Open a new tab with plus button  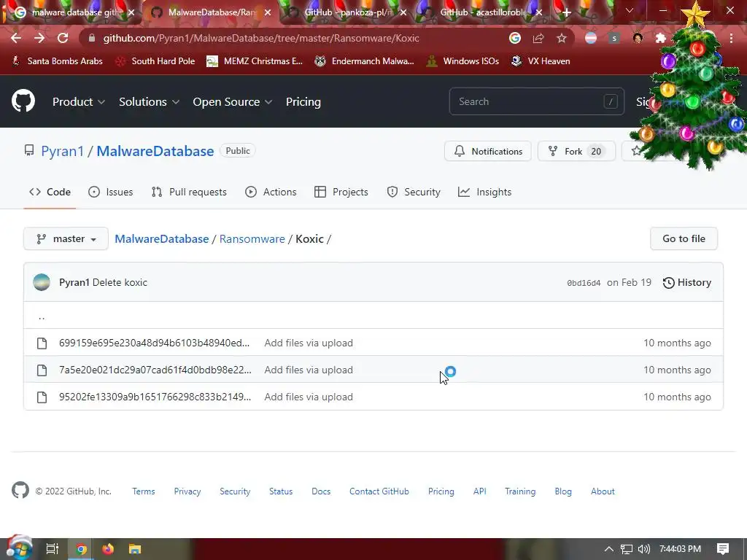tap(566, 12)
